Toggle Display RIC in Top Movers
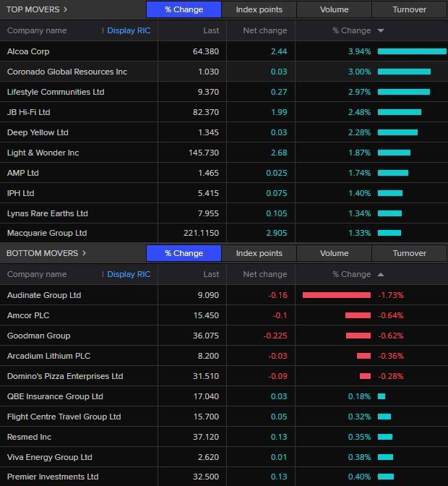 click(x=129, y=30)
